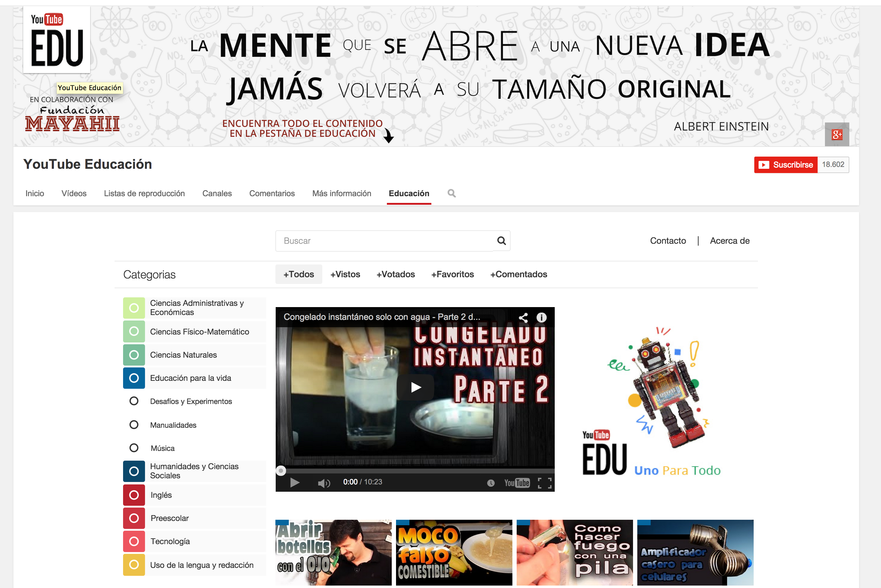
Task: Open video on YouTube via player logo
Action: (x=517, y=483)
